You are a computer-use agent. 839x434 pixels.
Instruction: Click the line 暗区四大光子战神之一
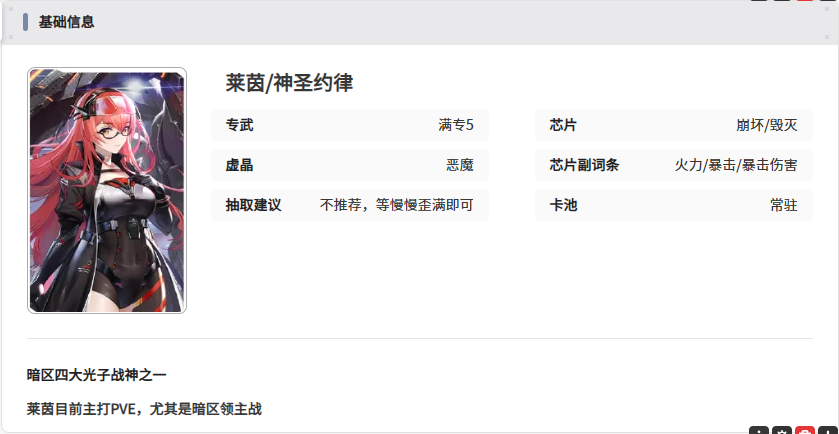click(96, 375)
